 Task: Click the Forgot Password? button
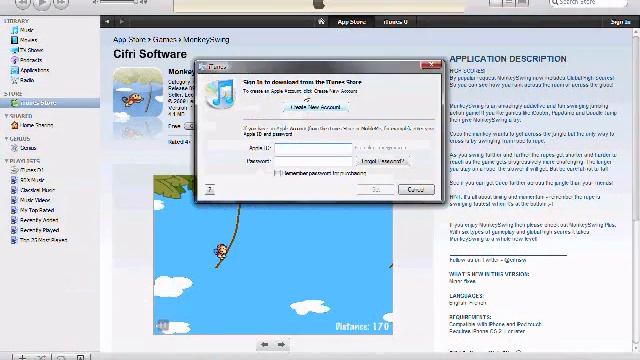click(x=382, y=161)
